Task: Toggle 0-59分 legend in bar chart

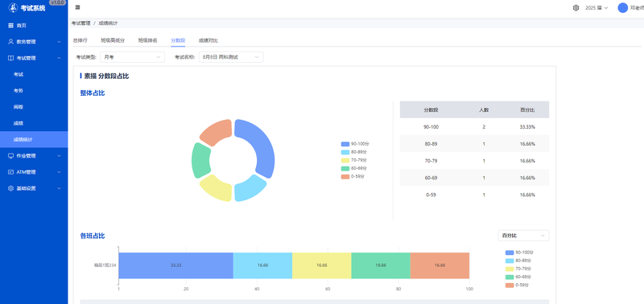Action: pyautogui.click(x=518, y=285)
